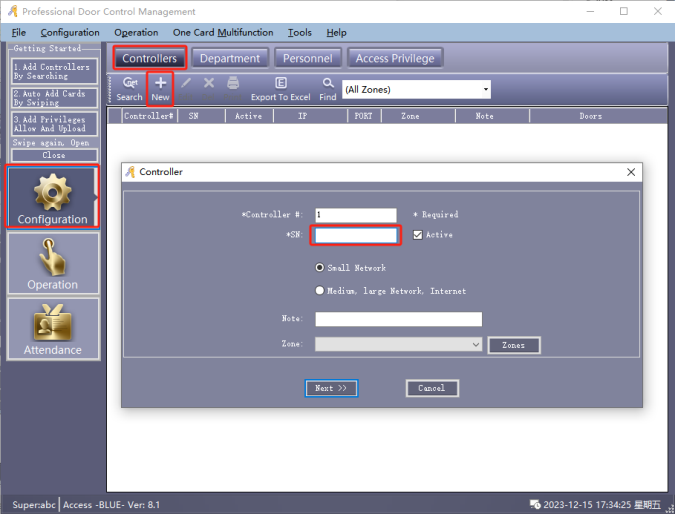Open the One Card Multifunction menu
The height and width of the screenshot is (514, 675).
coord(222,33)
